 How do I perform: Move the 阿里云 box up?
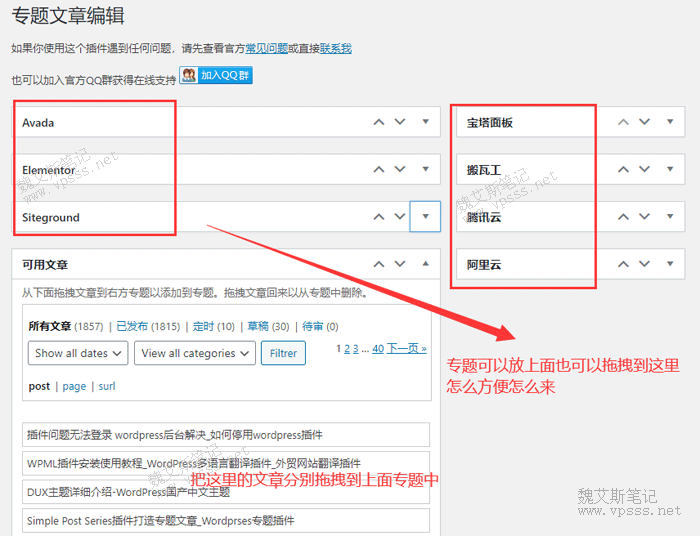point(623,264)
